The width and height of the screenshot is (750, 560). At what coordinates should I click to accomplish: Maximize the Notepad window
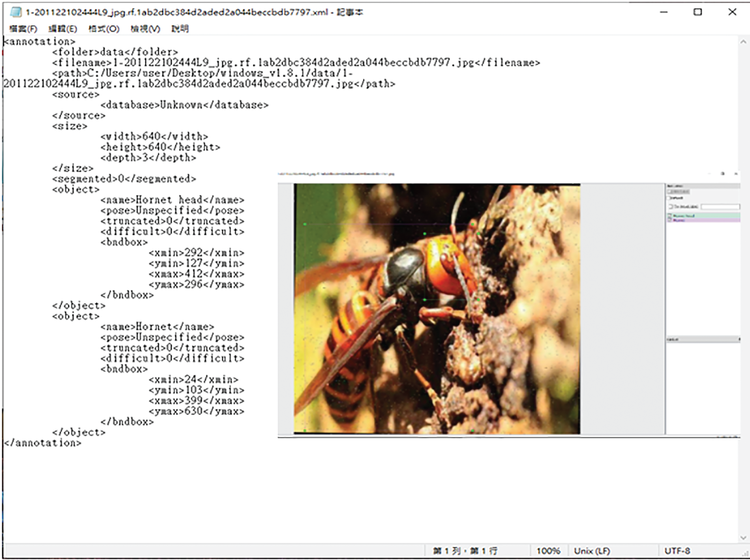point(697,12)
